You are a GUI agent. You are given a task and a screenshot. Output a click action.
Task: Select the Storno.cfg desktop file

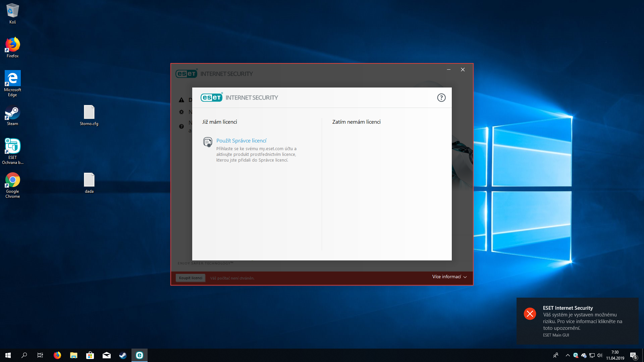point(89,115)
